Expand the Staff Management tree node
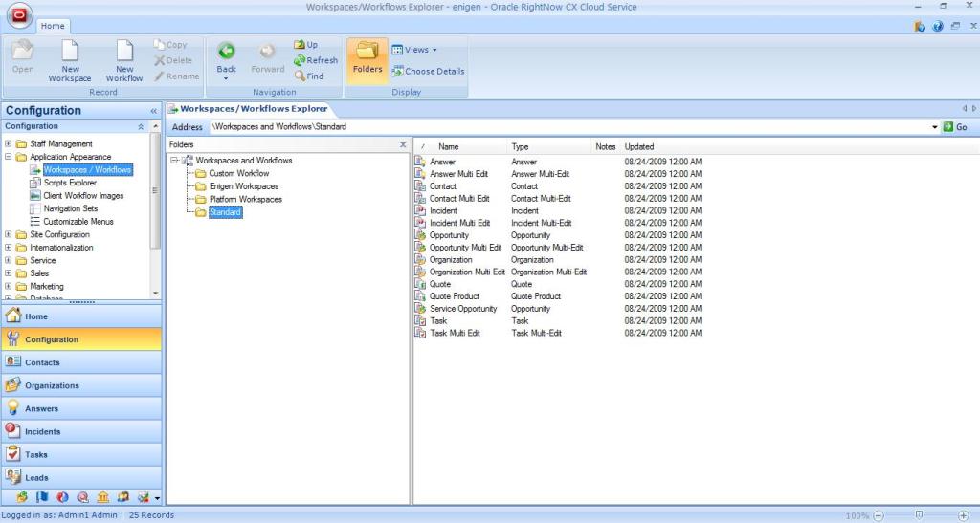The height and width of the screenshot is (523, 980). (x=9, y=144)
